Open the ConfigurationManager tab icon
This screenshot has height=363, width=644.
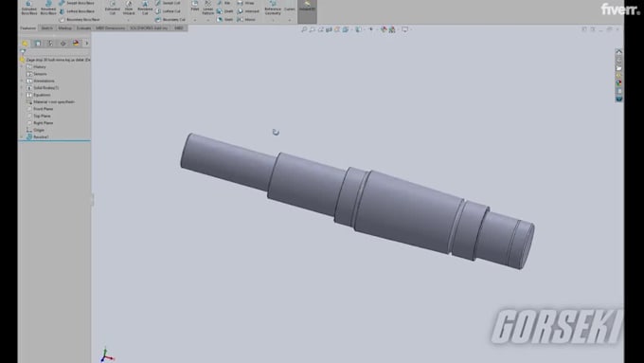tap(50, 44)
